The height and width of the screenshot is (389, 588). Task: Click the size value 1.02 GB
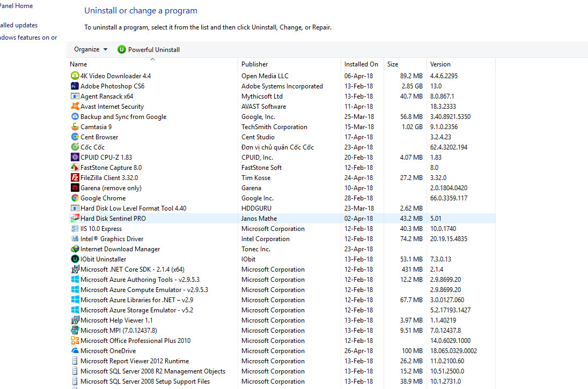(411, 127)
